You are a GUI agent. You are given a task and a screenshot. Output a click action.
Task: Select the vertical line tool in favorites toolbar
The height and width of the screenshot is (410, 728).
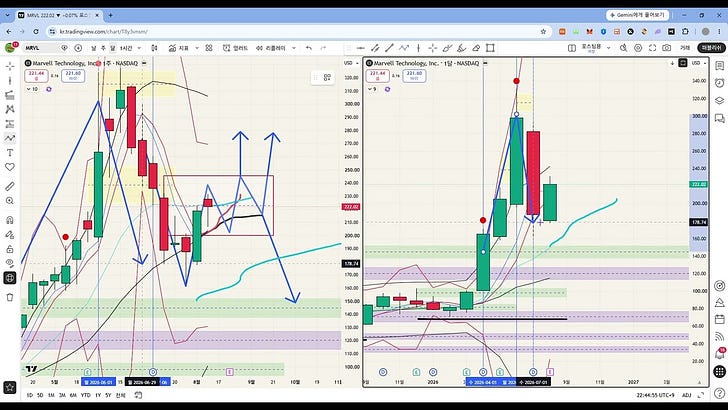418,48
